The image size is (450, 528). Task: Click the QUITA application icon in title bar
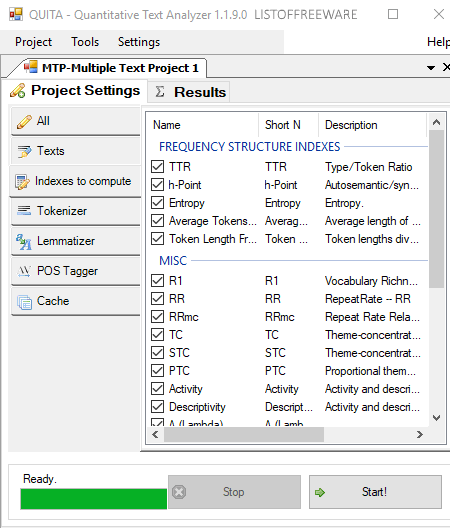16,14
